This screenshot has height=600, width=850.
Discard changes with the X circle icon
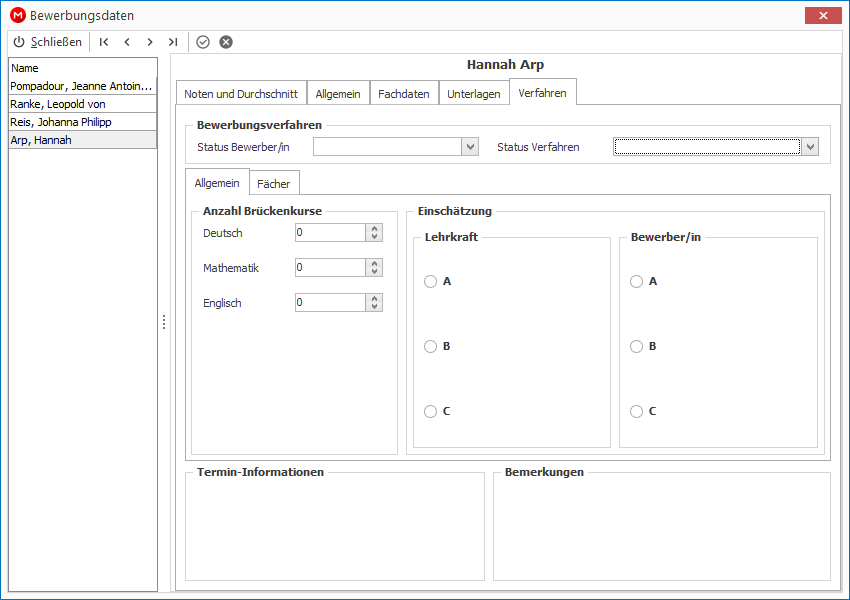[x=226, y=42]
